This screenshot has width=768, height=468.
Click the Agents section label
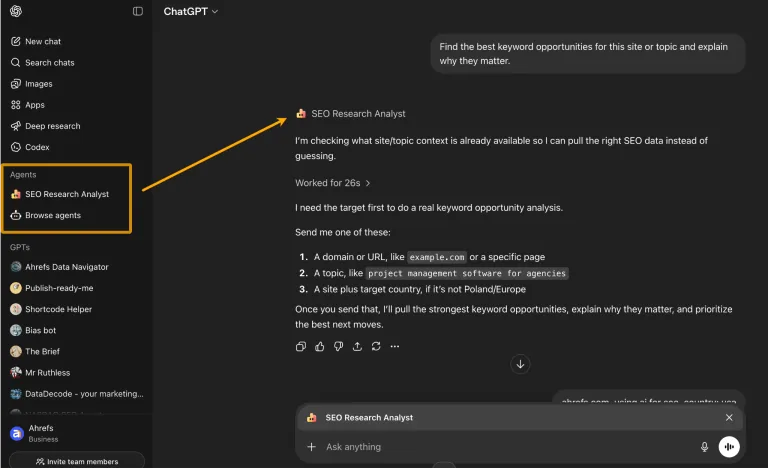tap(23, 174)
